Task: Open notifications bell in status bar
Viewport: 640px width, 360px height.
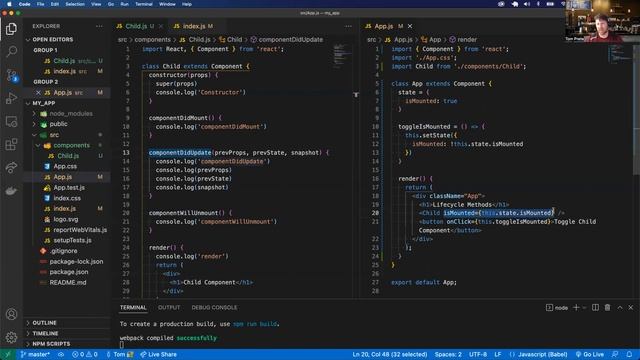Action: pyautogui.click(x=629, y=354)
